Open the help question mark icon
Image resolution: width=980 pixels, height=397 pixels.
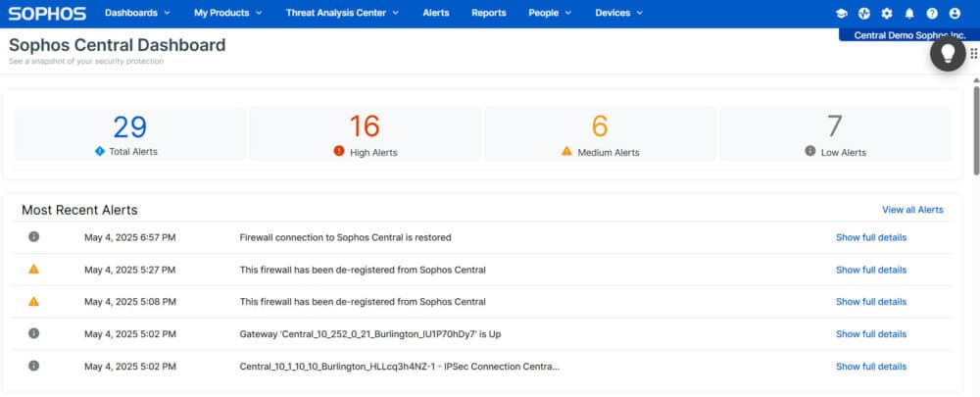pyautogui.click(x=932, y=13)
